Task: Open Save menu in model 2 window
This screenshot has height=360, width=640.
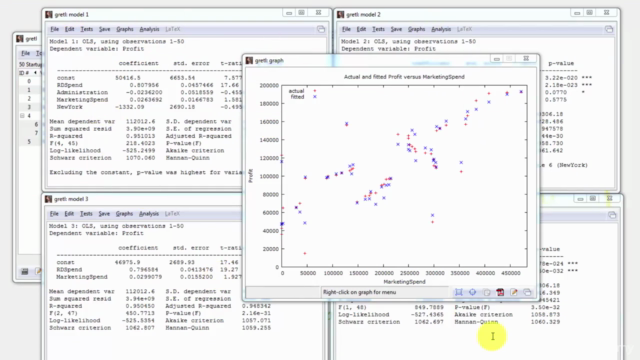Action: point(396,29)
